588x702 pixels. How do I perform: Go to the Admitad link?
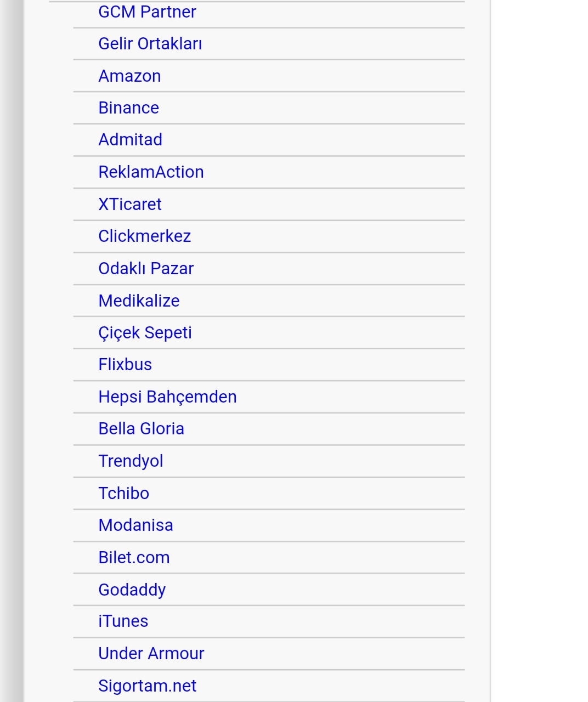(130, 140)
